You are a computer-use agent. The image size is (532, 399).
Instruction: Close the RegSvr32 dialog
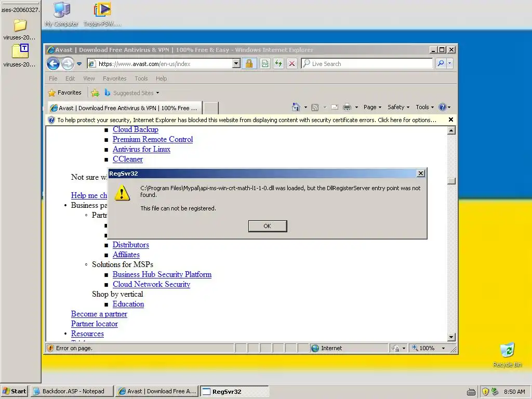point(421,174)
